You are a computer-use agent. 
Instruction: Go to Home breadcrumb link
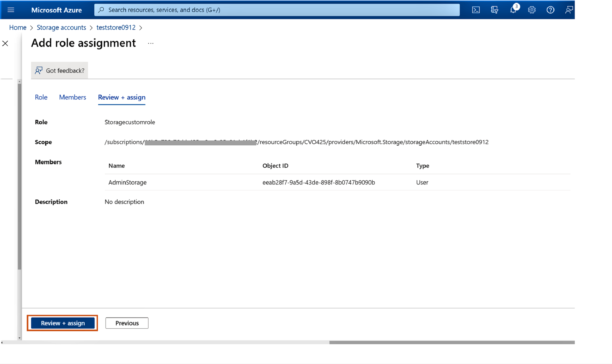18,27
